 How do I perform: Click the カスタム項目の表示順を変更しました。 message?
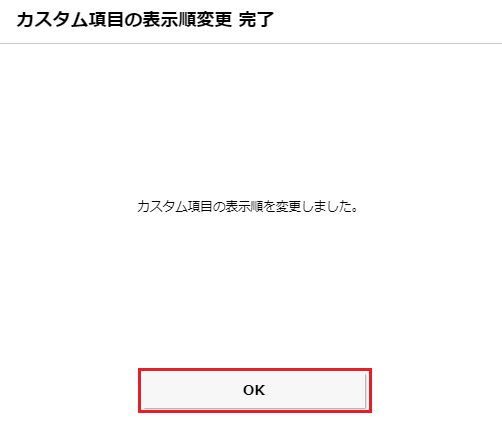(248, 207)
